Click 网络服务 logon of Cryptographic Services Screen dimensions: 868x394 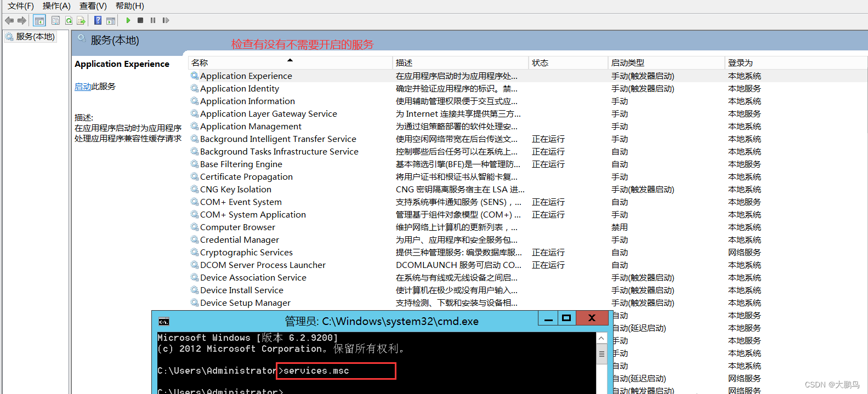745,253
